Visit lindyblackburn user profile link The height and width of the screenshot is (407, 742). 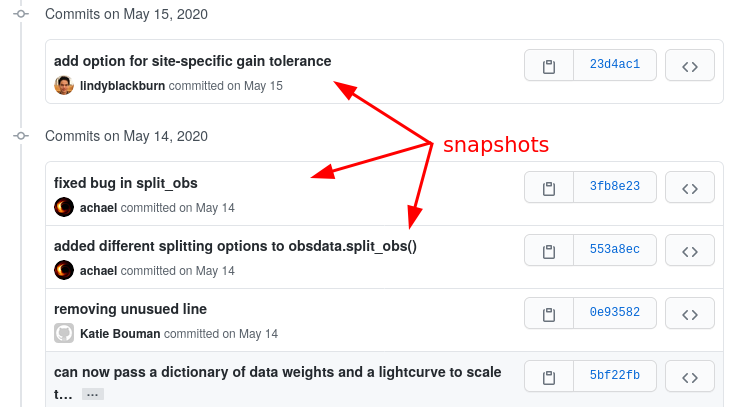(x=122, y=86)
